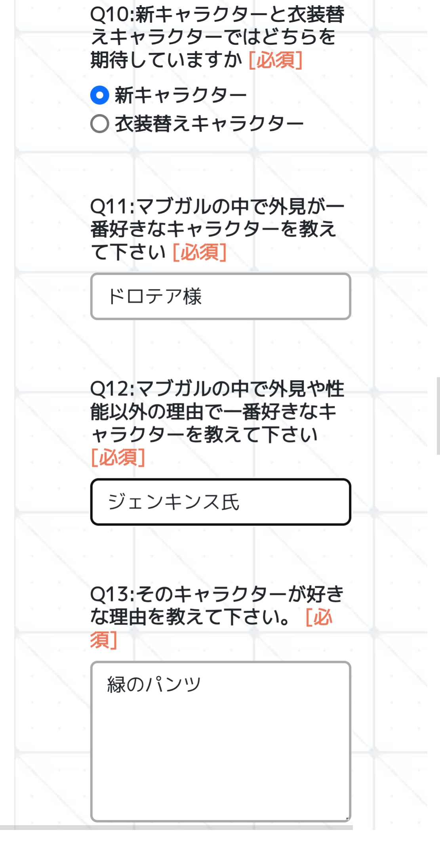
Task: Click the Q13 textarea resize handle
Action: click(347, 818)
